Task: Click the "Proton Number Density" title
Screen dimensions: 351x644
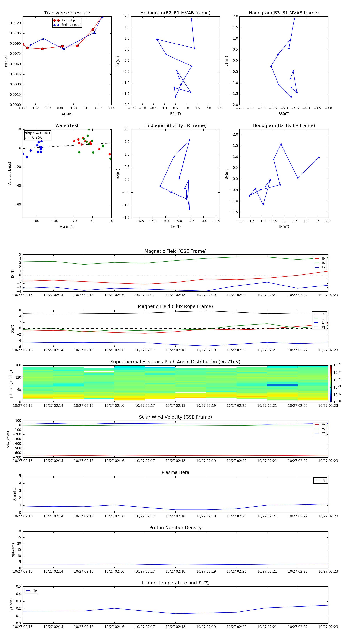Action: click(x=175, y=528)
